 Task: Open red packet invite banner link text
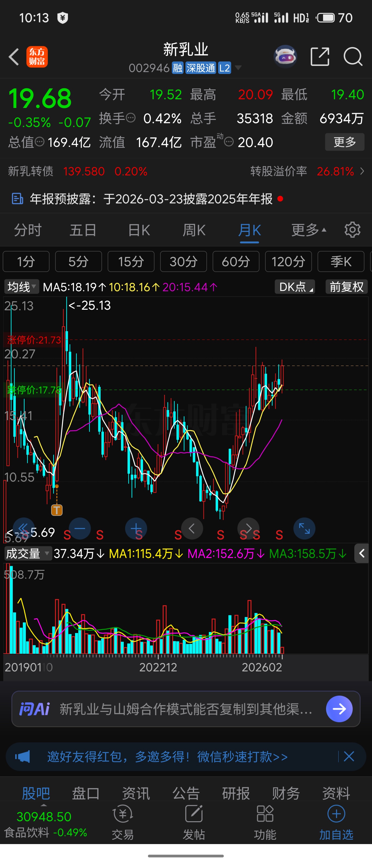point(168,757)
